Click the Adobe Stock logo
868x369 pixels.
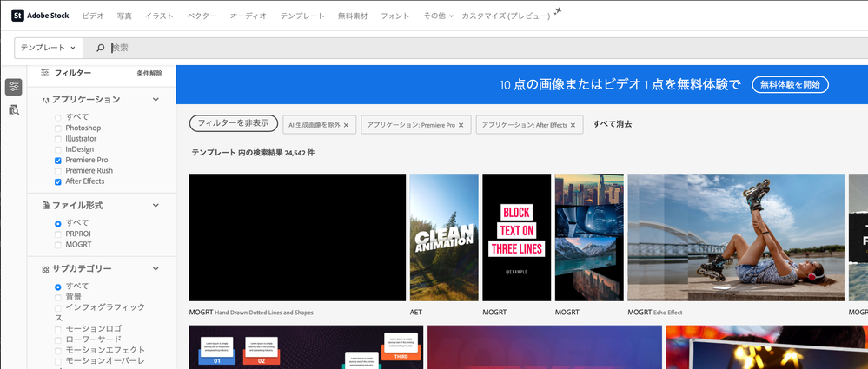coord(40,16)
